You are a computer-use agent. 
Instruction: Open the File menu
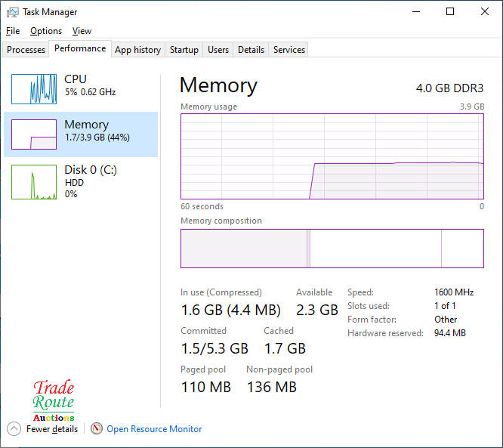pyautogui.click(x=13, y=31)
